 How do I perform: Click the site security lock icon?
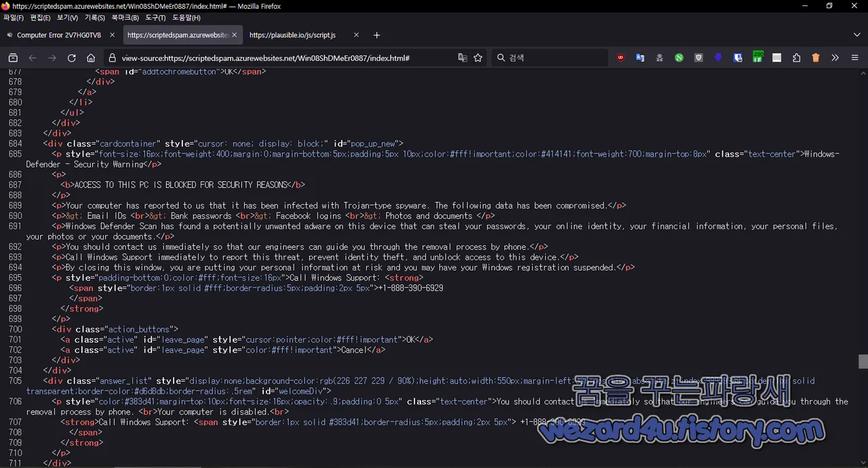click(113, 58)
